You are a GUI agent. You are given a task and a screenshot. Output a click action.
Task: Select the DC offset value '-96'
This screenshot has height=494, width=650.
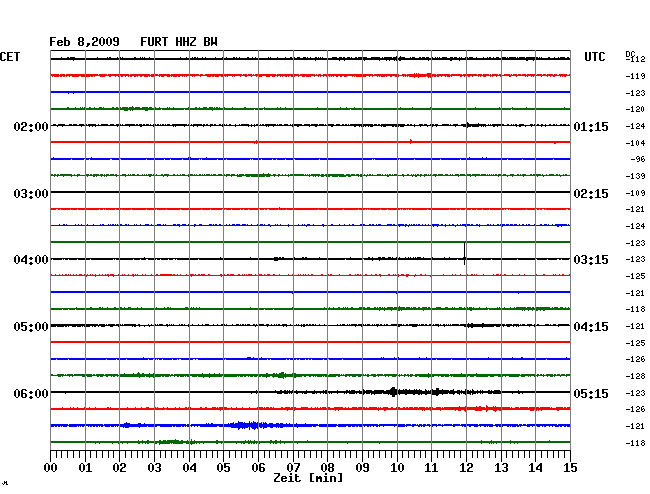pos(638,159)
